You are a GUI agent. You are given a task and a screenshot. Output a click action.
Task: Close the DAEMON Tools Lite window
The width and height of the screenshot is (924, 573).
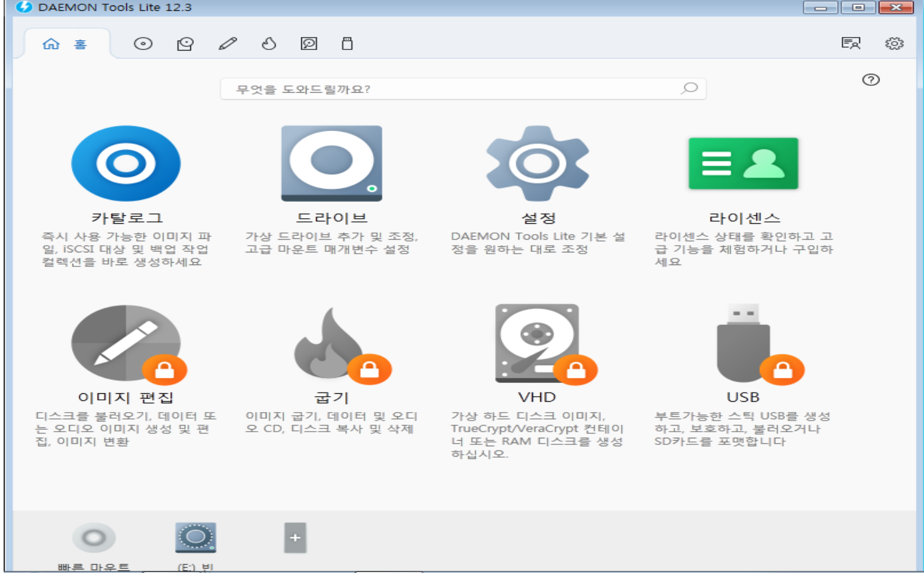[896, 7]
